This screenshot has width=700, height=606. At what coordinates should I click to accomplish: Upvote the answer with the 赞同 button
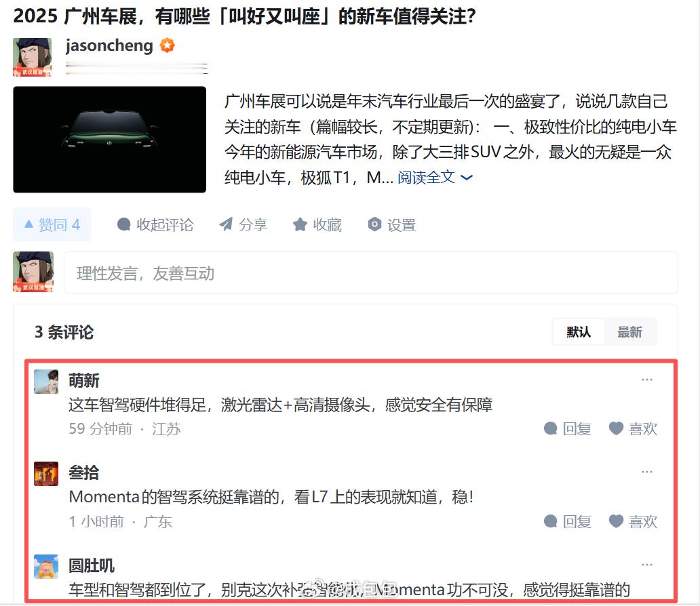coord(52,224)
